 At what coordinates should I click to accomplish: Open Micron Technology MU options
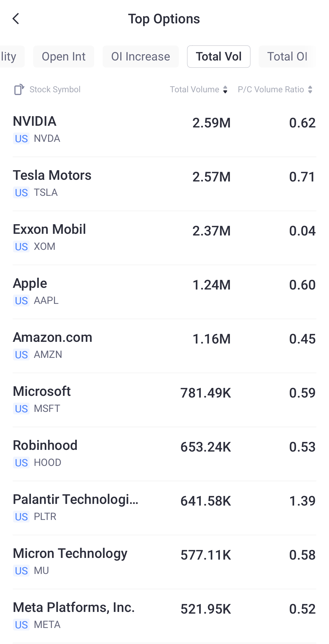164,562
